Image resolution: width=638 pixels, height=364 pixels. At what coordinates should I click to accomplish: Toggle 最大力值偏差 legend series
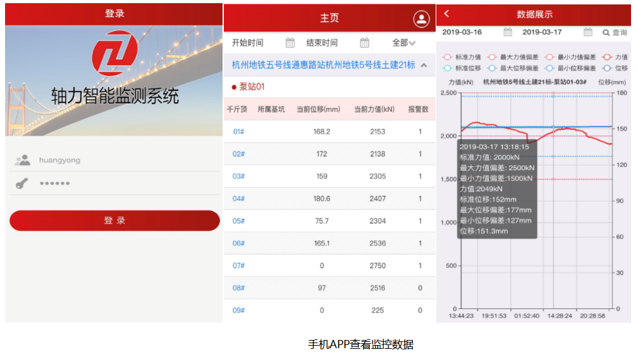pyautogui.click(x=513, y=57)
